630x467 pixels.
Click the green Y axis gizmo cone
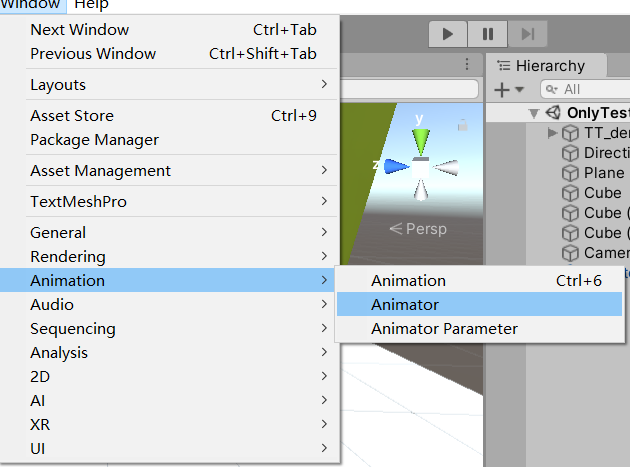(421, 141)
